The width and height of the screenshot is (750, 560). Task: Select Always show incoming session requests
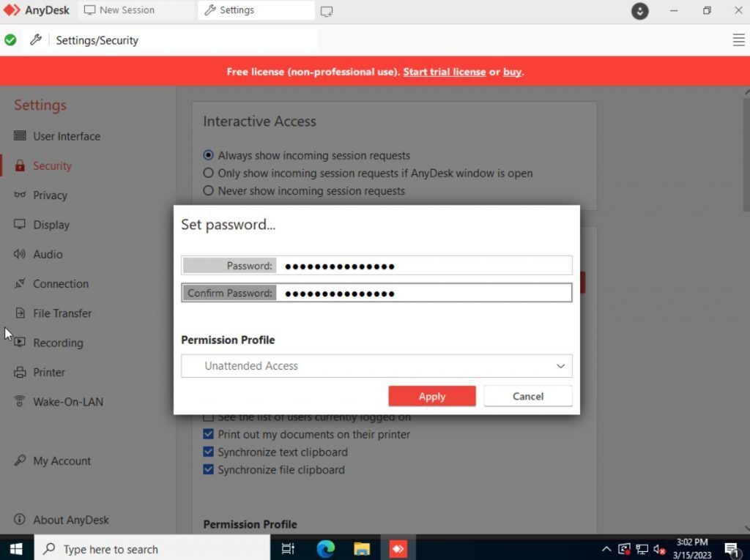tap(208, 155)
